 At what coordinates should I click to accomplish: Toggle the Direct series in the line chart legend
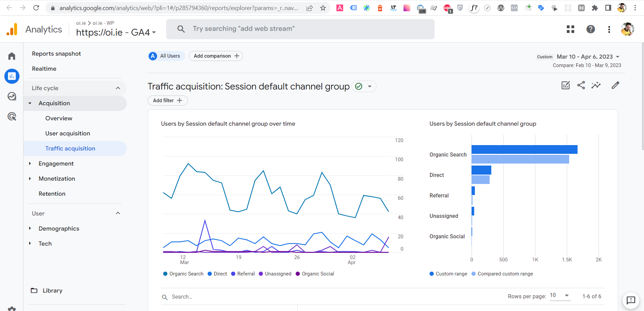(217, 274)
